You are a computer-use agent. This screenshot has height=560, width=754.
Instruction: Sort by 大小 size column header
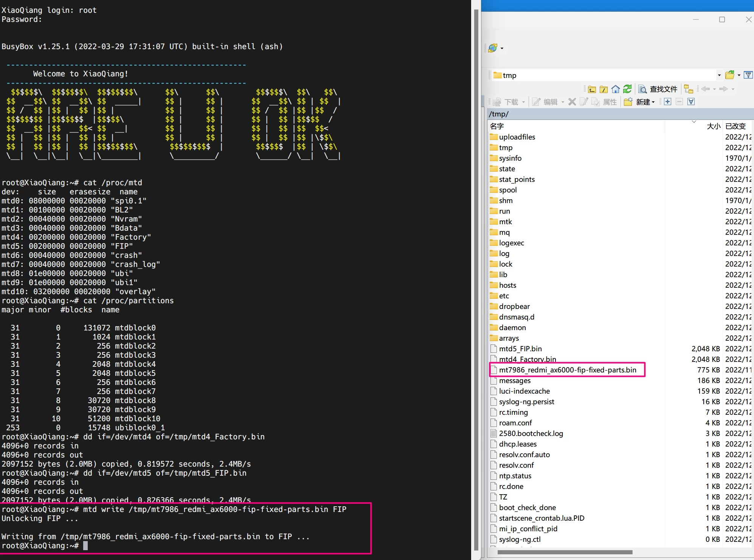(x=713, y=126)
